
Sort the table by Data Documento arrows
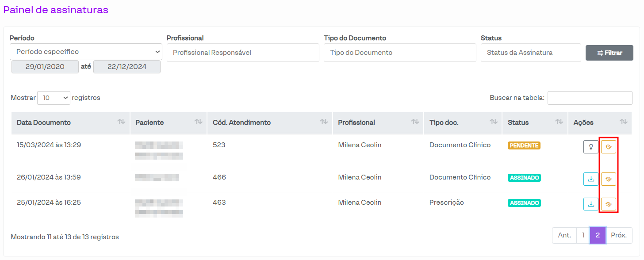pos(121,122)
